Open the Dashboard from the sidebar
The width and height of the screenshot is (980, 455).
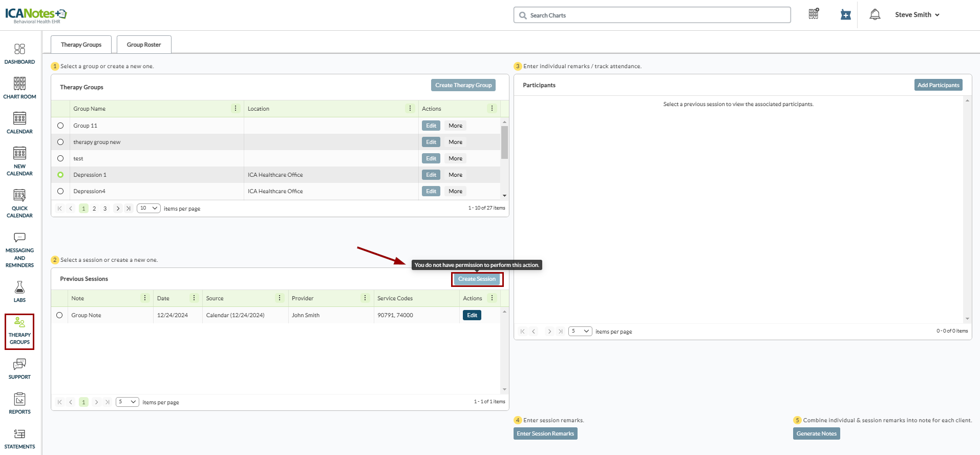point(19,53)
